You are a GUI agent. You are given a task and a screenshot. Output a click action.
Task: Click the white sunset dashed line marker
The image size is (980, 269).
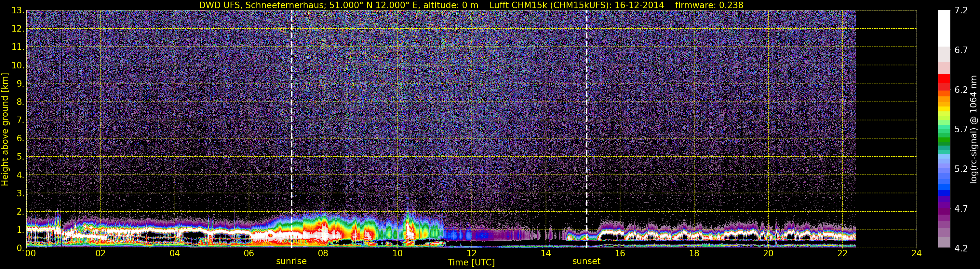(x=586, y=129)
